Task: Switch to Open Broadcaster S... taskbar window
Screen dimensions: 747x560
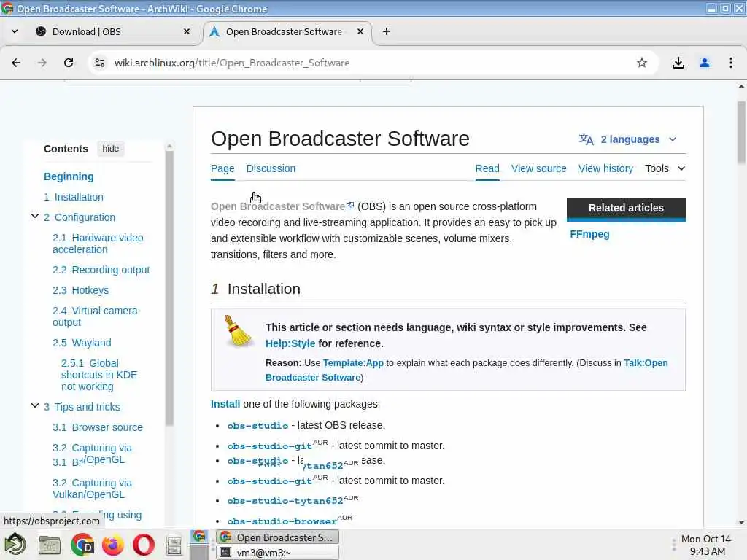Action: coord(278,537)
